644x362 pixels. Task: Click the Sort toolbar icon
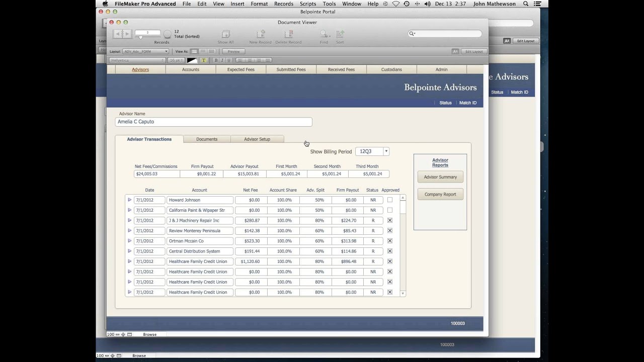coord(340,34)
